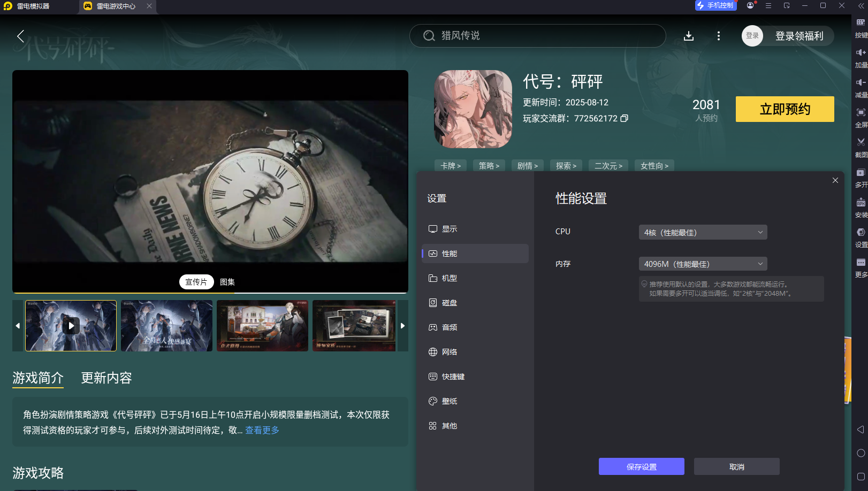
Task: Open 查看更多 link in the game description
Action: (x=262, y=430)
